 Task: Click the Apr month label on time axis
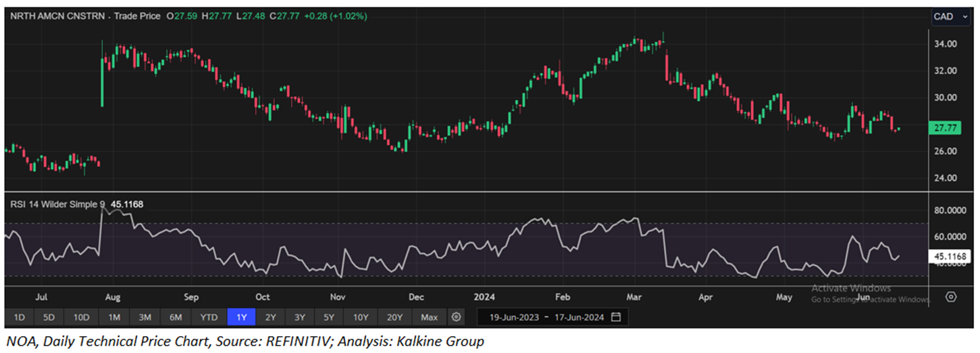pos(705,297)
